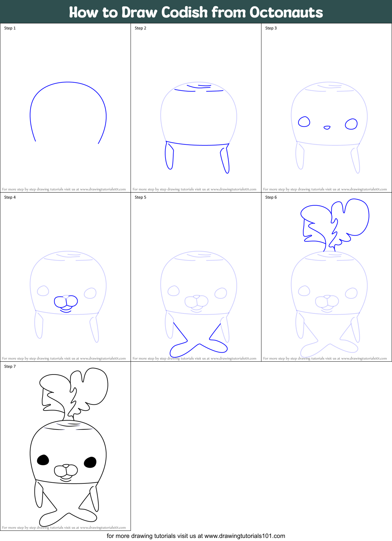The image size is (392, 541).
Task: Click the Step 1 panel watermark tutorial text
Action: click(x=64, y=189)
